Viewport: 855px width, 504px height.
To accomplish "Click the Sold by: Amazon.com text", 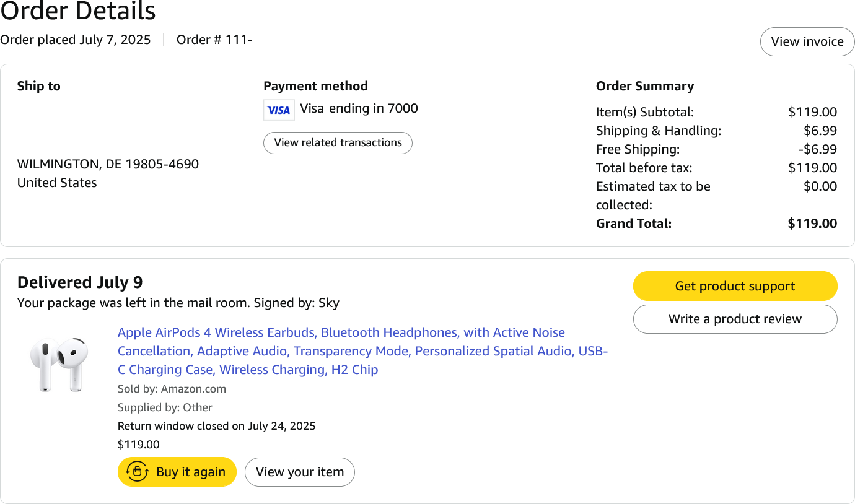I will (x=172, y=389).
